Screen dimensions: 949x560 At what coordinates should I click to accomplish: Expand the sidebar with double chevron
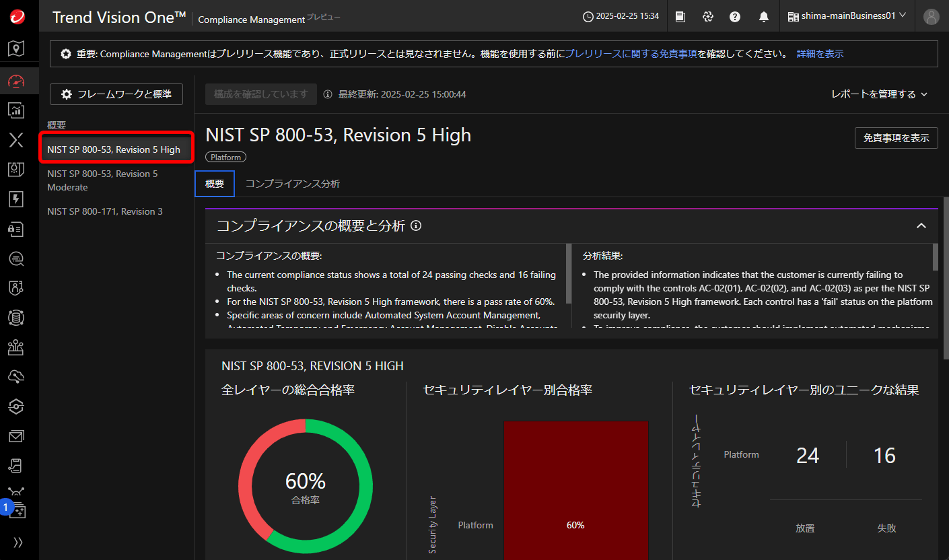[x=18, y=542]
